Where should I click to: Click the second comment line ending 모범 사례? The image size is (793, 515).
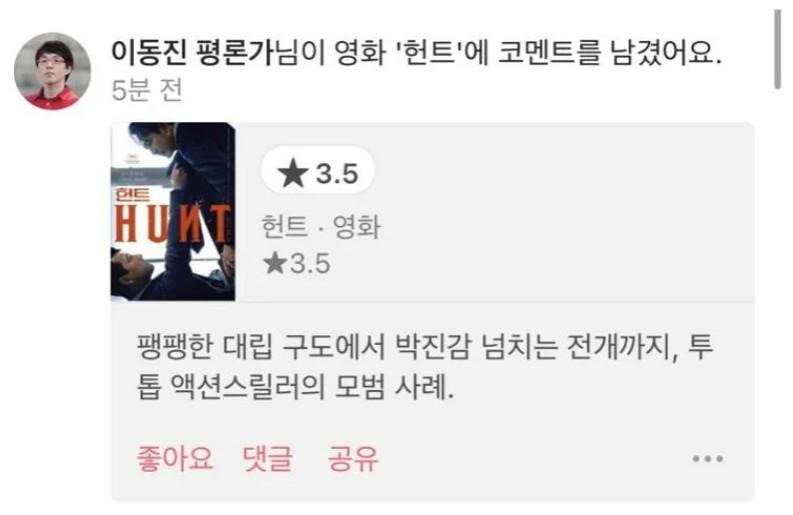click(x=295, y=388)
